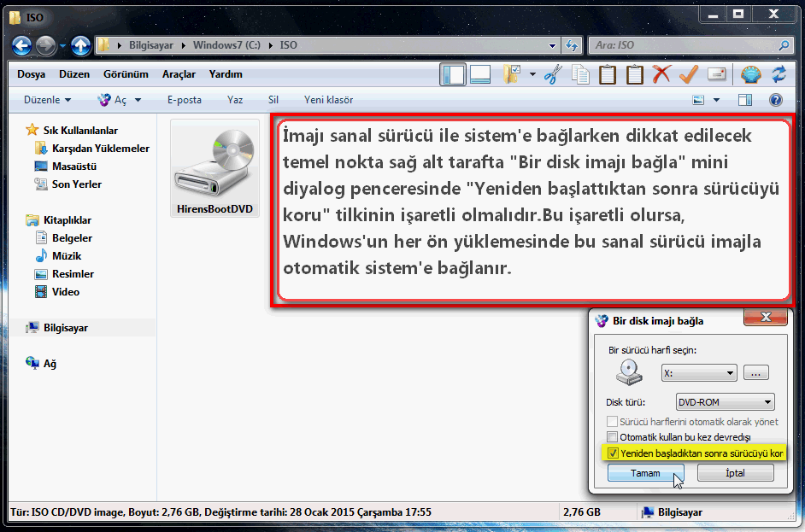805x532 pixels.
Task: Select Ağ in navigation pane
Action: 50,364
